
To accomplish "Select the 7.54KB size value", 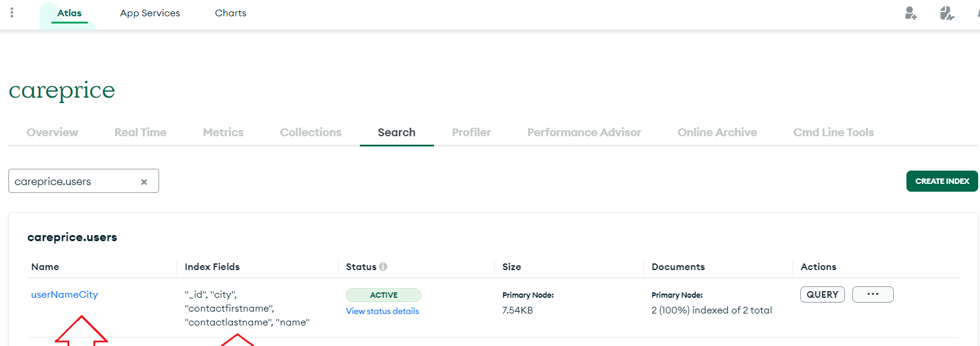I will click(x=518, y=310).
